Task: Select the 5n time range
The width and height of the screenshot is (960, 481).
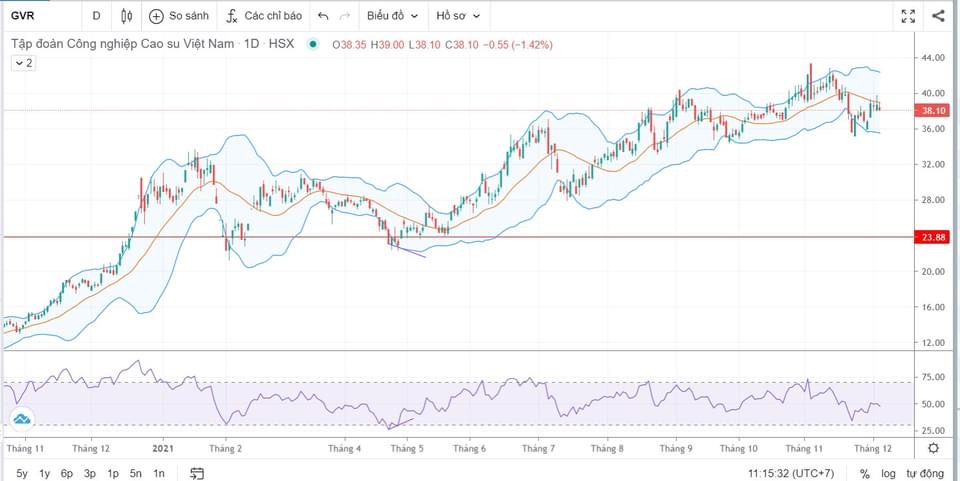Action: pos(136,473)
